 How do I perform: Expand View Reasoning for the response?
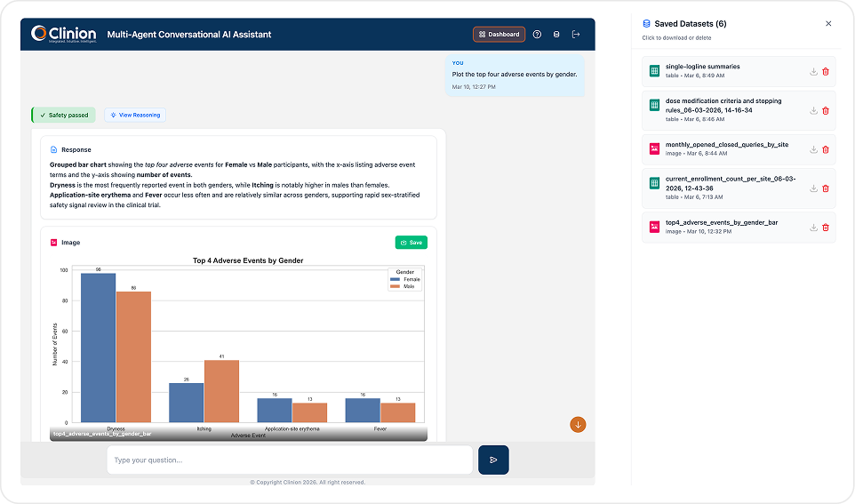[135, 115]
